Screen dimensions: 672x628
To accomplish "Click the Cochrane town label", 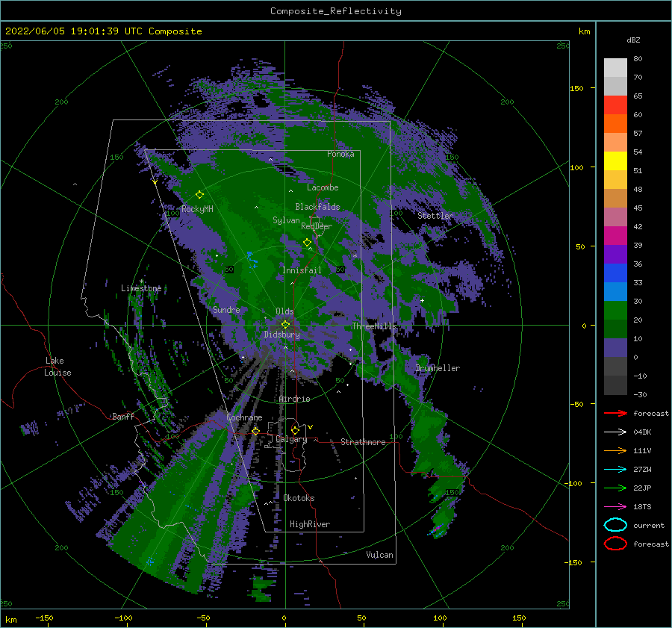I will click(244, 417).
